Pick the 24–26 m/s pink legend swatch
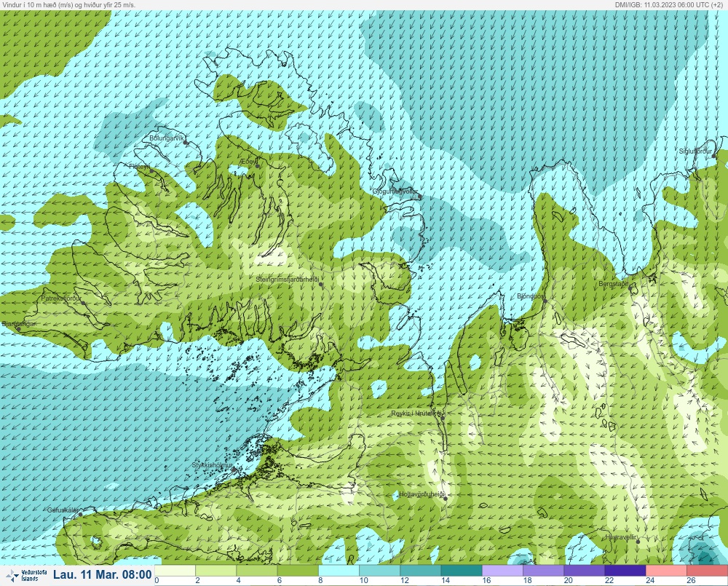 point(666,570)
